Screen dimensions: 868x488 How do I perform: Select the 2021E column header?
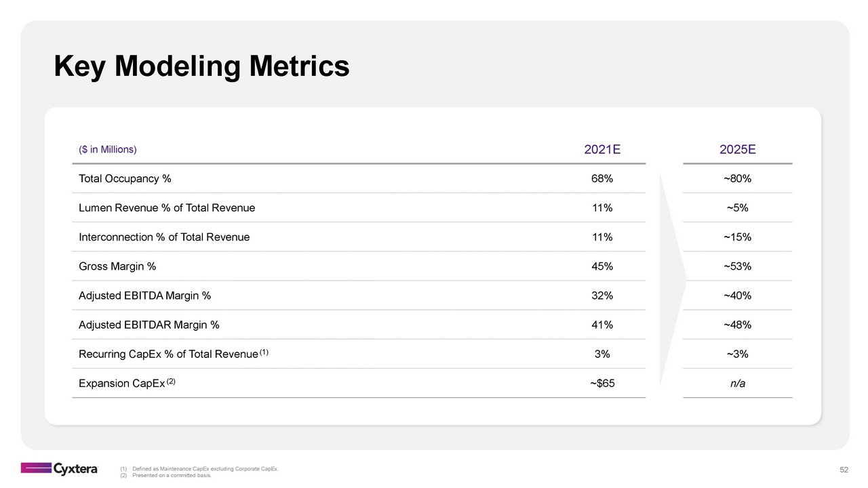click(601, 150)
